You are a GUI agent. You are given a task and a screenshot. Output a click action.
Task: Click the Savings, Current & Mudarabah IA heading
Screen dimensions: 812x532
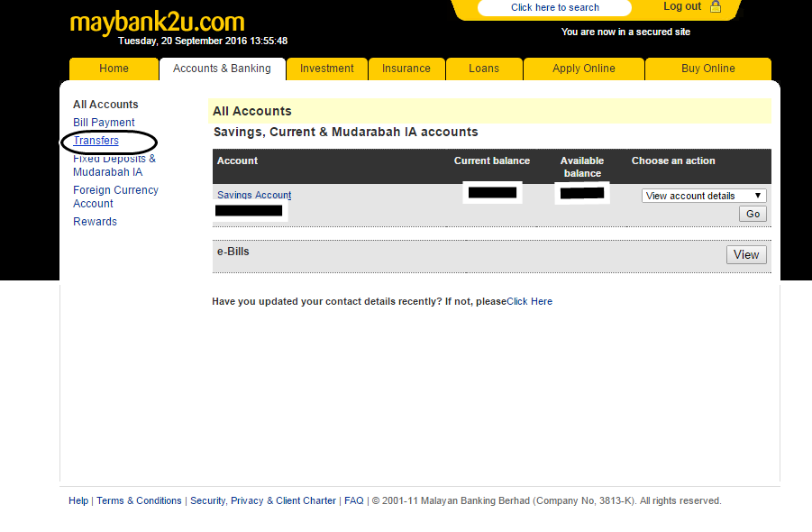[345, 132]
